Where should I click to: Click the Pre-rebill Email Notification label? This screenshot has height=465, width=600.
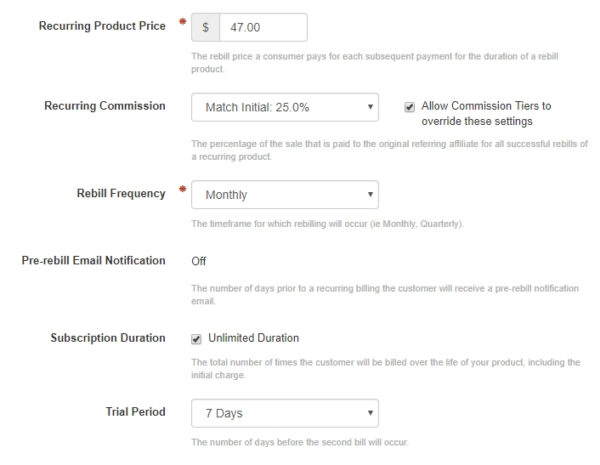coord(93,261)
